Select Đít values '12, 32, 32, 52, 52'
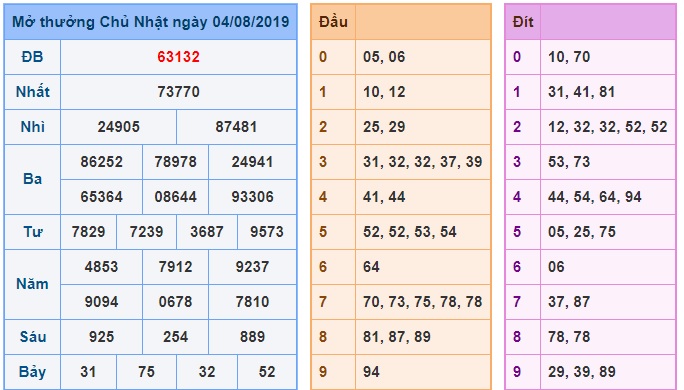The height and width of the screenshot is (390, 684). (x=608, y=127)
